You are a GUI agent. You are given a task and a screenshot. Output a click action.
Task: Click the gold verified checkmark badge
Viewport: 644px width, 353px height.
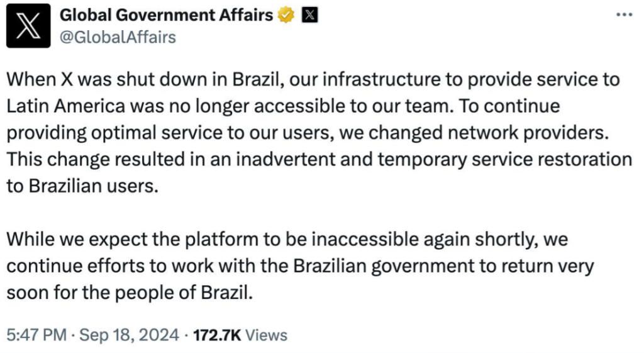pyautogui.click(x=286, y=16)
